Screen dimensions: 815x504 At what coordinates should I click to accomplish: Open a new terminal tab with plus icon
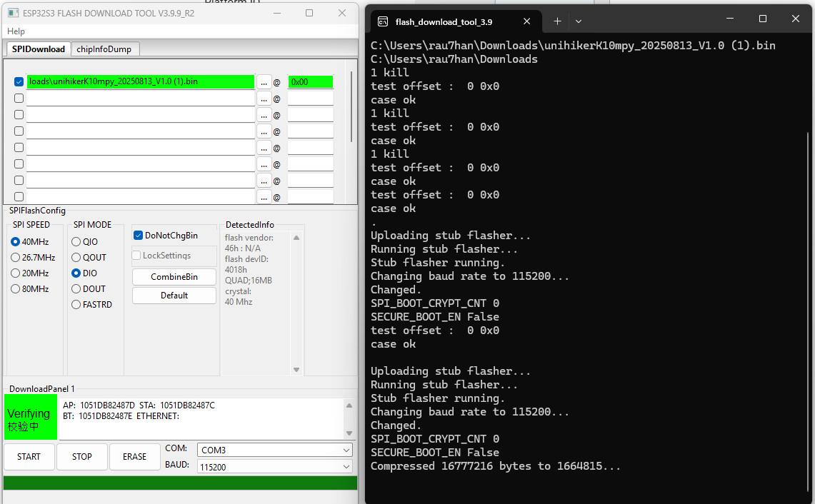558,21
